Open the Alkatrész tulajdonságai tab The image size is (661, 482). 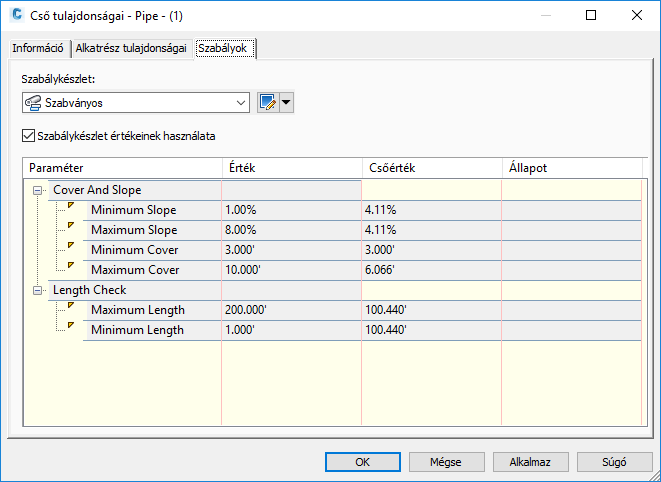[132, 48]
